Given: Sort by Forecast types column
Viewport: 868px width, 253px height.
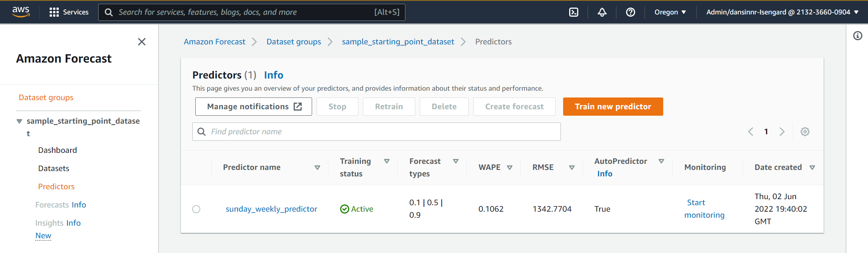Looking at the screenshot, I should click(x=456, y=161).
